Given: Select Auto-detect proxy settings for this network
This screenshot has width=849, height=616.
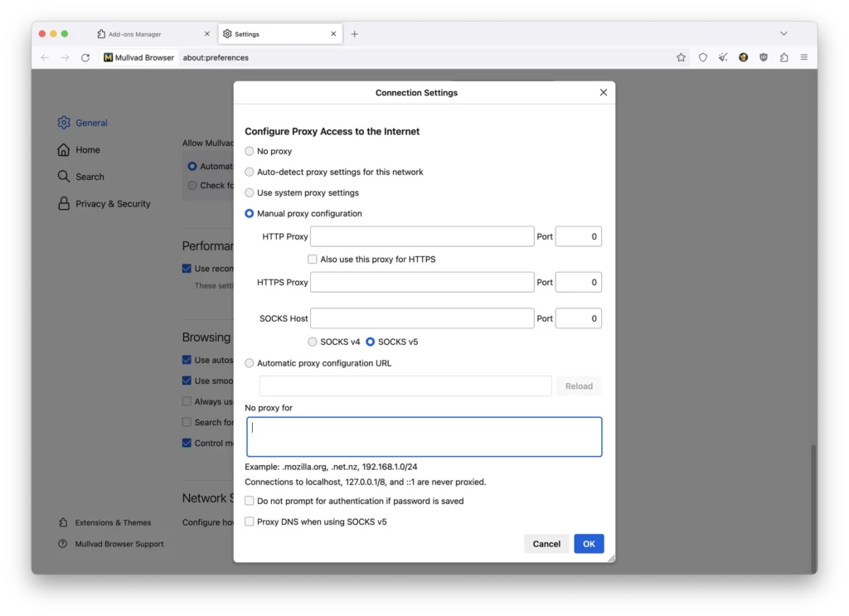Looking at the screenshot, I should [x=249, y=172].
